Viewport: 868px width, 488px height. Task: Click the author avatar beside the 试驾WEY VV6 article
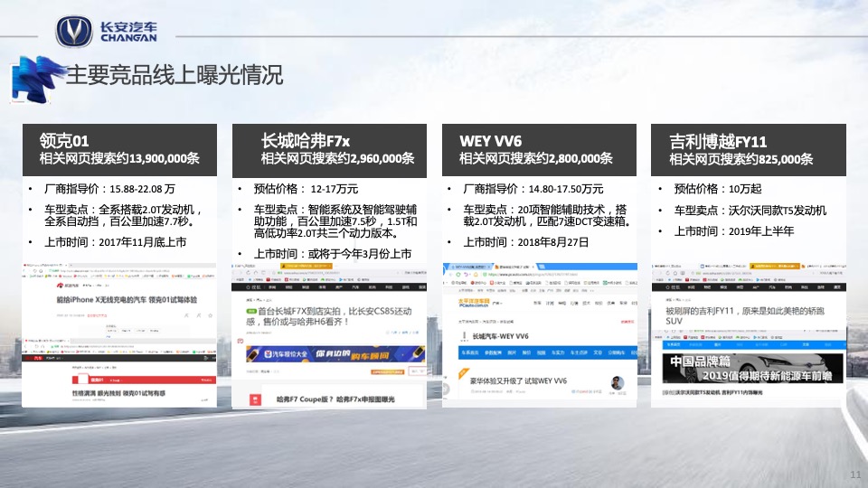tap(618, 382)
